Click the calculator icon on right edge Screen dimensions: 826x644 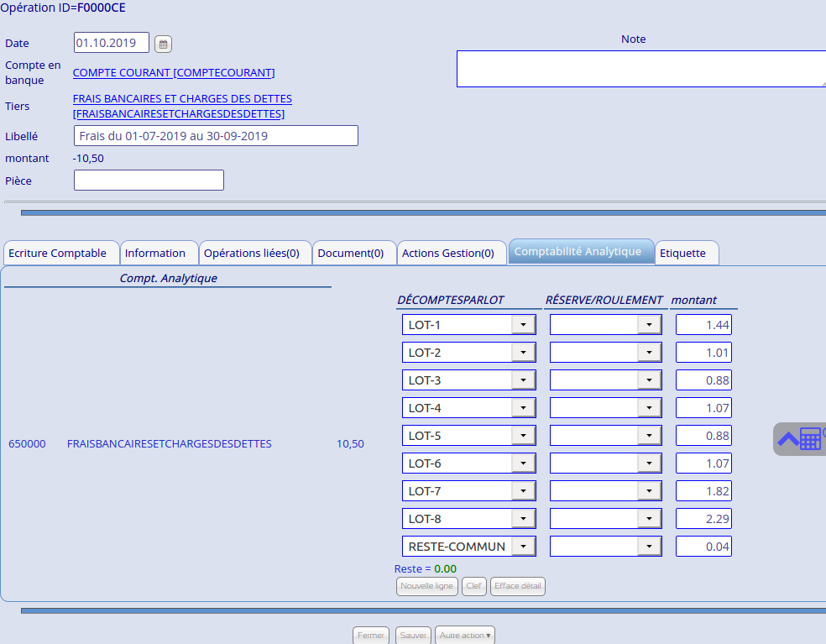[x=810, y=438]
